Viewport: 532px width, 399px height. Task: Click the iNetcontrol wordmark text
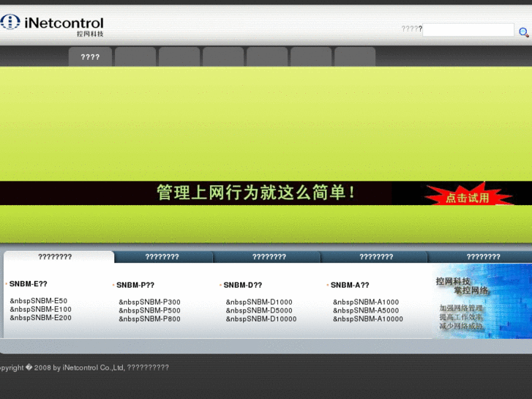(64, 23)
